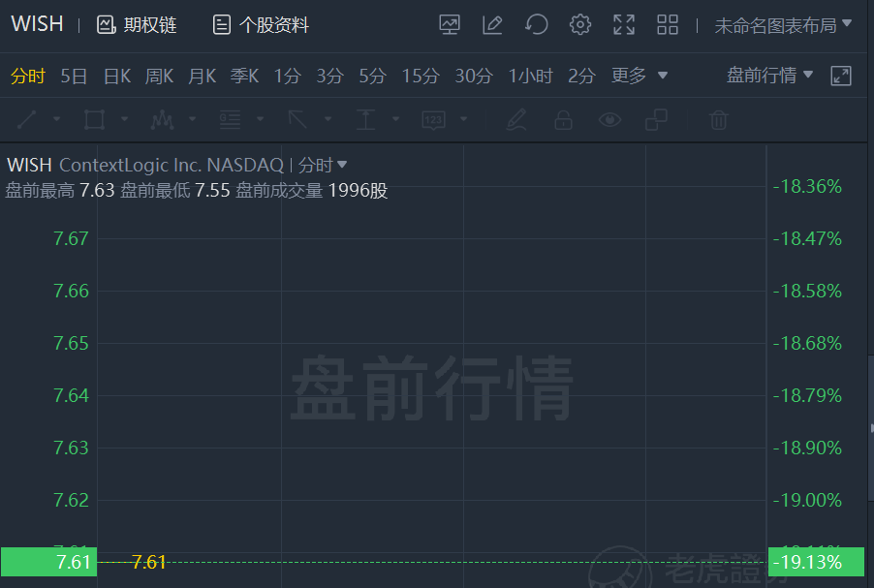
Task: Click the pencil edit drawing icon
Action: (x=516, y=120)
